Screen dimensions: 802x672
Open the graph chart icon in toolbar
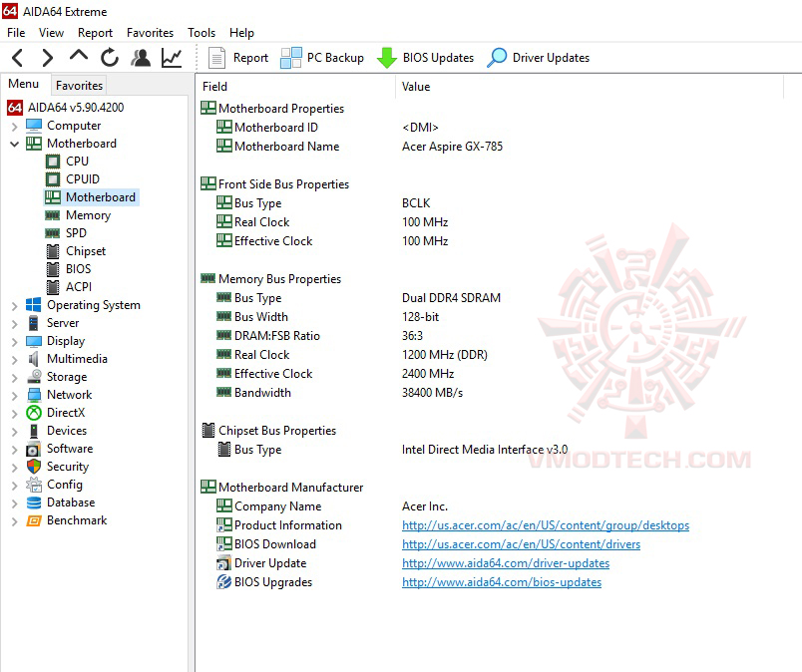[172, 58]
